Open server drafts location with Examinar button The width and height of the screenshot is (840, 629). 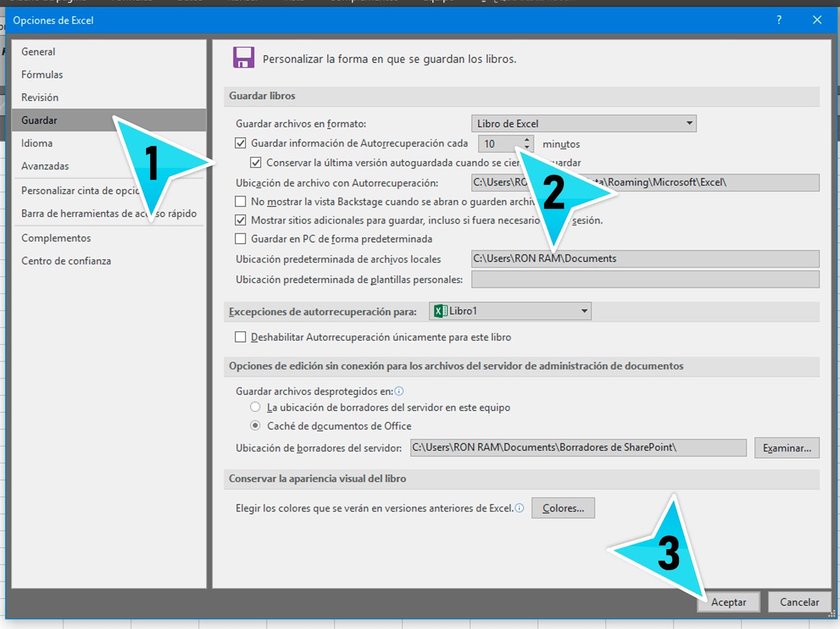(786, 447)
